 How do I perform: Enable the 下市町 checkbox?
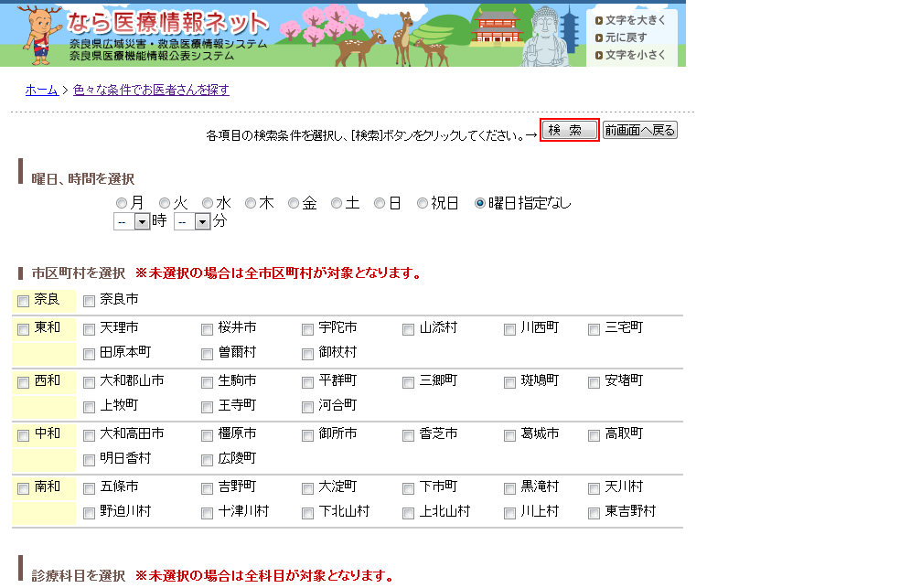(408, 488)
